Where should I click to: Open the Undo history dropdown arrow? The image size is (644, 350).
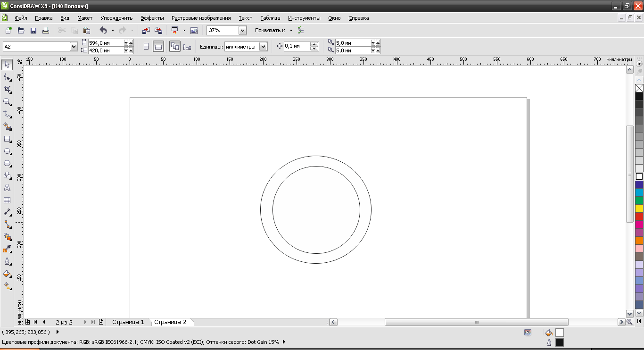113,30
